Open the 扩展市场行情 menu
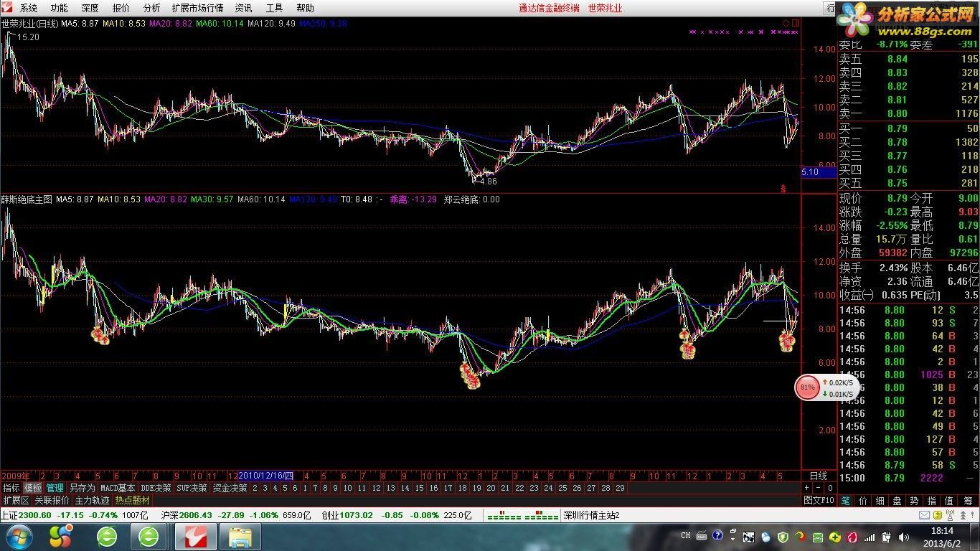The height and width of the screenshot is (551, 980). (x=197, y=8)
